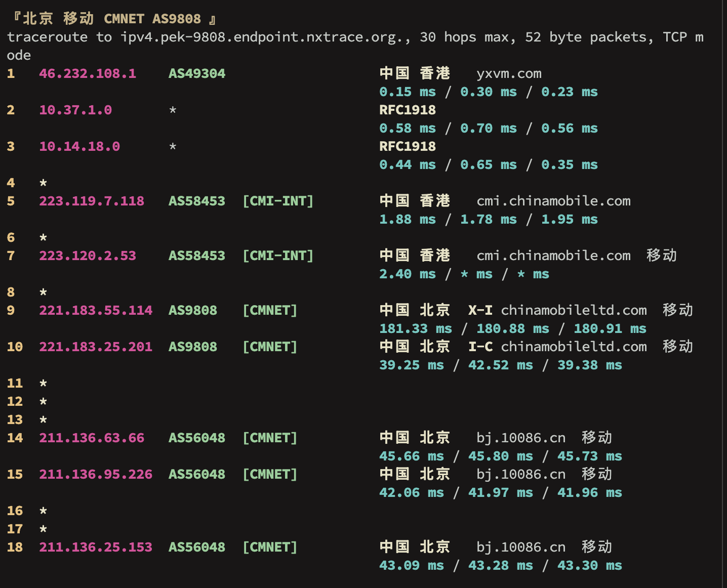Screen dimensions: 727x588
Task: Select RFC1918 label on hop 3
Action: pos(408,146)
